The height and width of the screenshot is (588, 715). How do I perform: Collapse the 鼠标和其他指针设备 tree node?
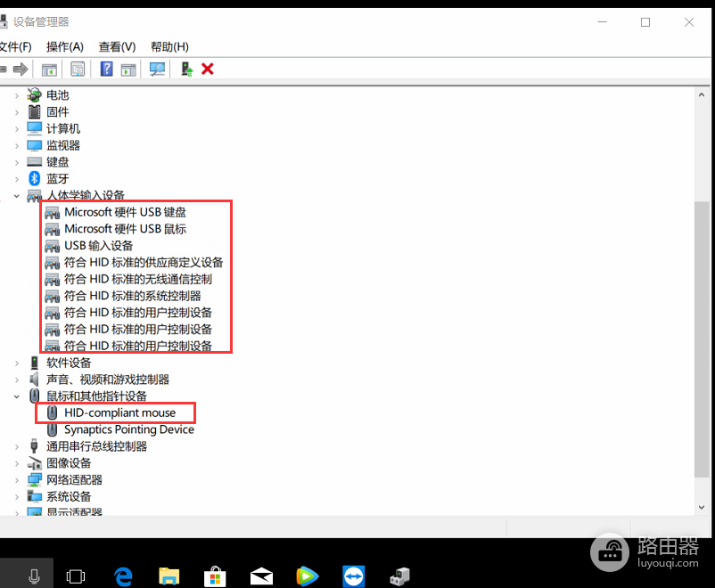(17, 396)
